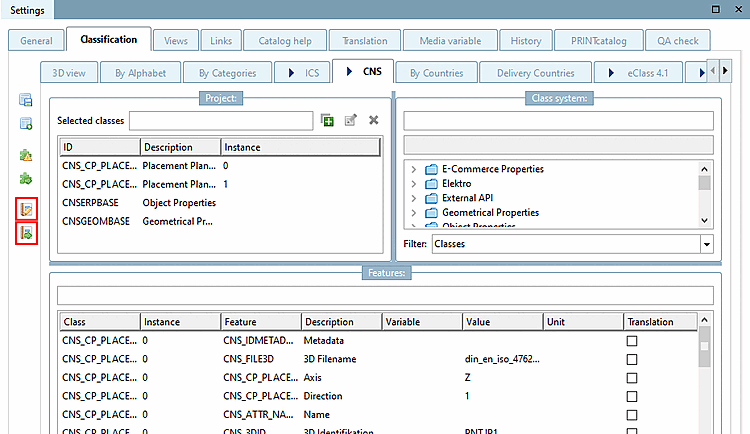Expand the ICS tab arrow
Image resolution: width=750 pixels, height=434 pixels.
pyautogui.click(x=291, y=73)
